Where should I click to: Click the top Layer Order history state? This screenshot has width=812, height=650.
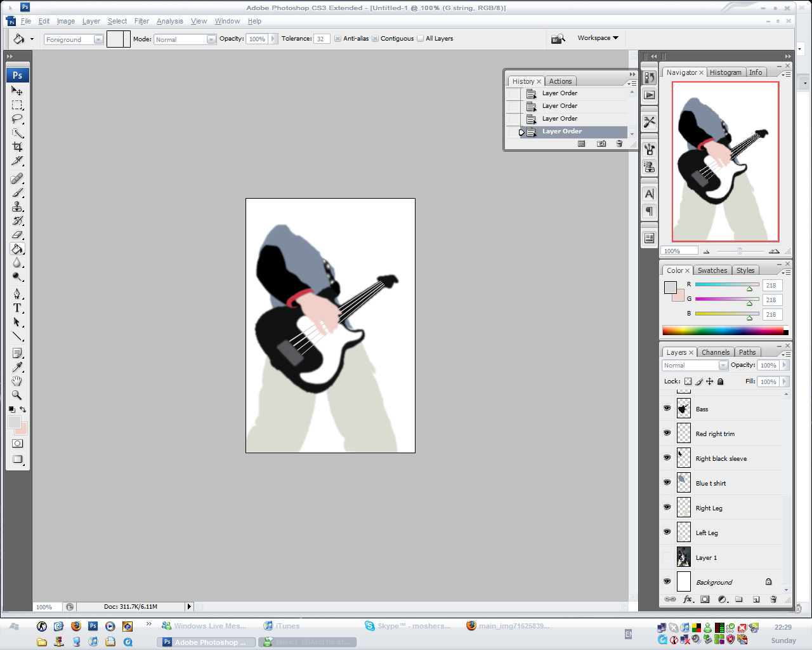coord(560,93)
